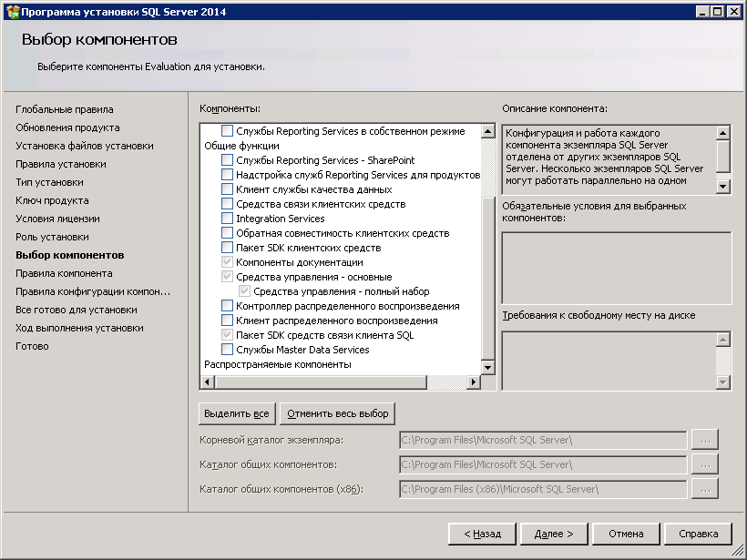Click the Каталог общих компонентов path field

[x=543, y=464]
